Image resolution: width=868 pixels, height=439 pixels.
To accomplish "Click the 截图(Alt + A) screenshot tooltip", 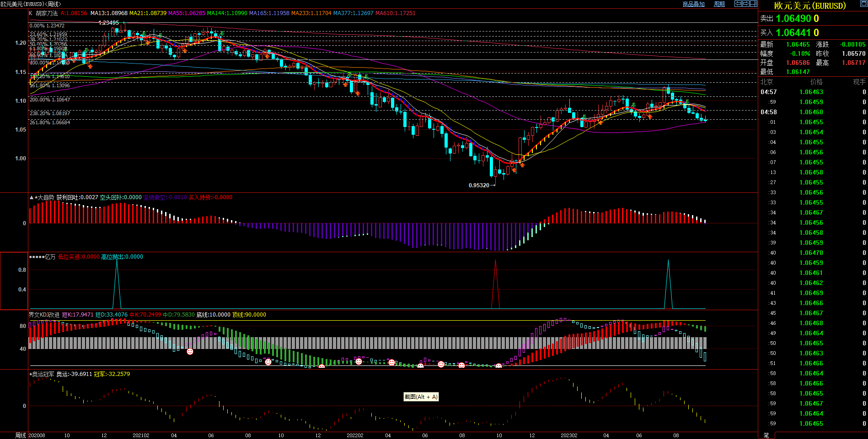I will [421, 397].
